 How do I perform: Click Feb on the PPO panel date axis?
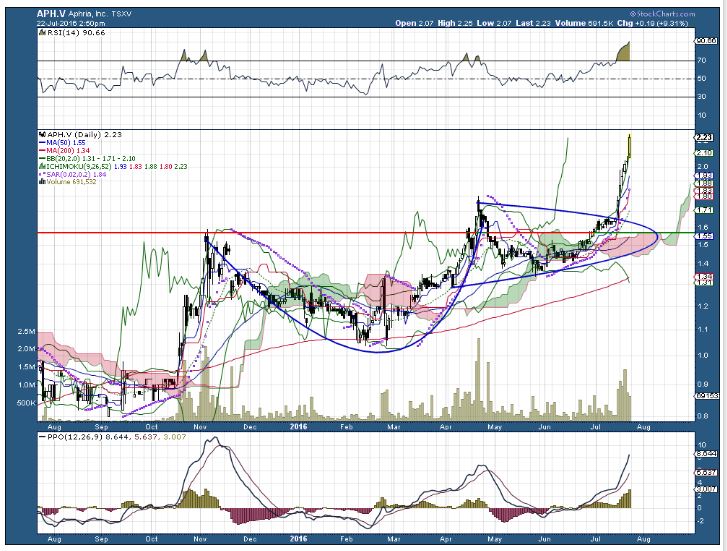point(346,539)
